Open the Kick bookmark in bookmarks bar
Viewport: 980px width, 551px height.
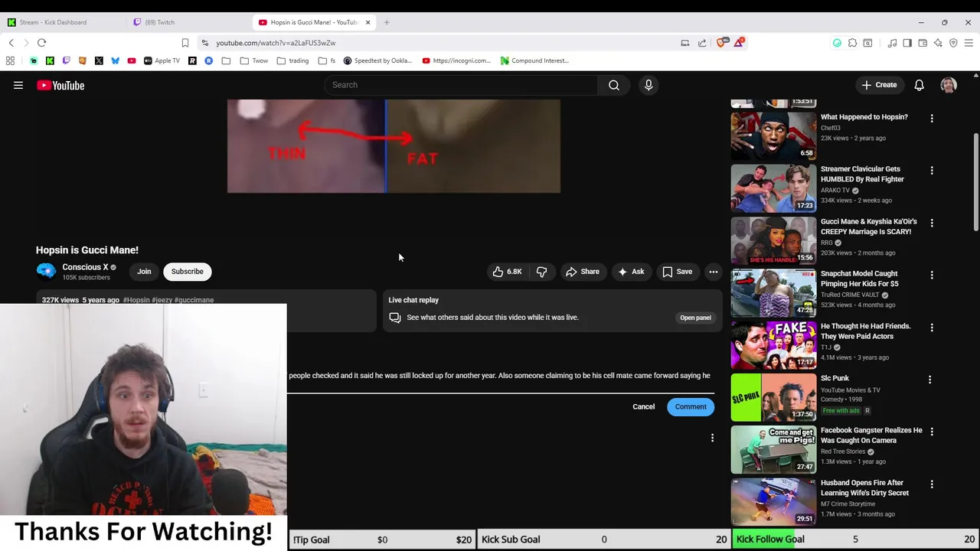(x=50, y=60)
